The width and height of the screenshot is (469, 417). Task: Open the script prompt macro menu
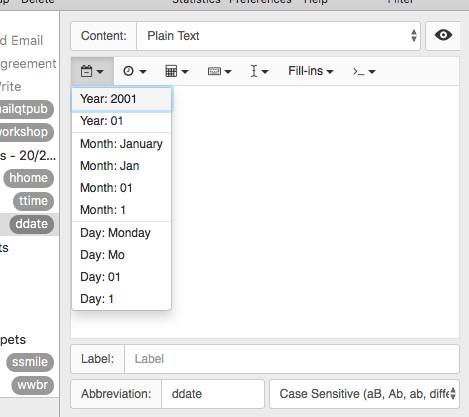[x=364, y=71]
